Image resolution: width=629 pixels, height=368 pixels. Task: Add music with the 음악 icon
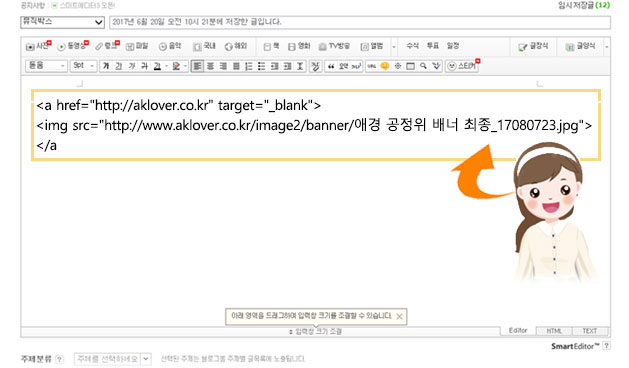[x=170, y=46]
